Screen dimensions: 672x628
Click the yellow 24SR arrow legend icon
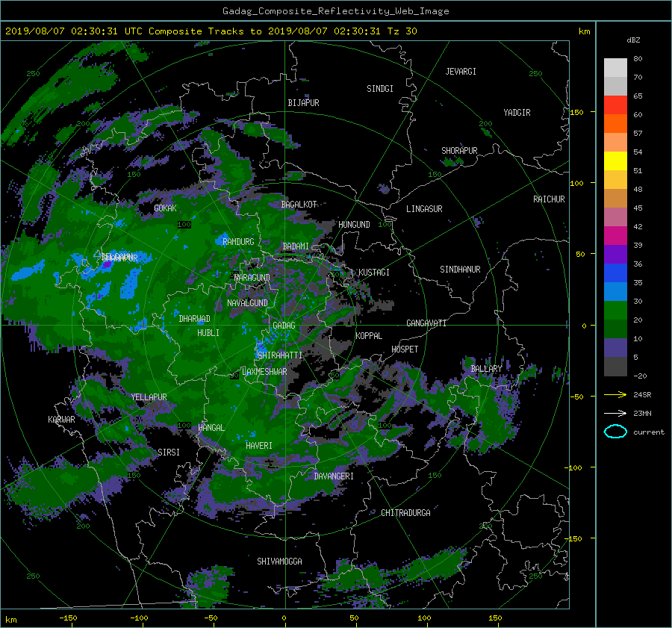[x=615, y=395]
